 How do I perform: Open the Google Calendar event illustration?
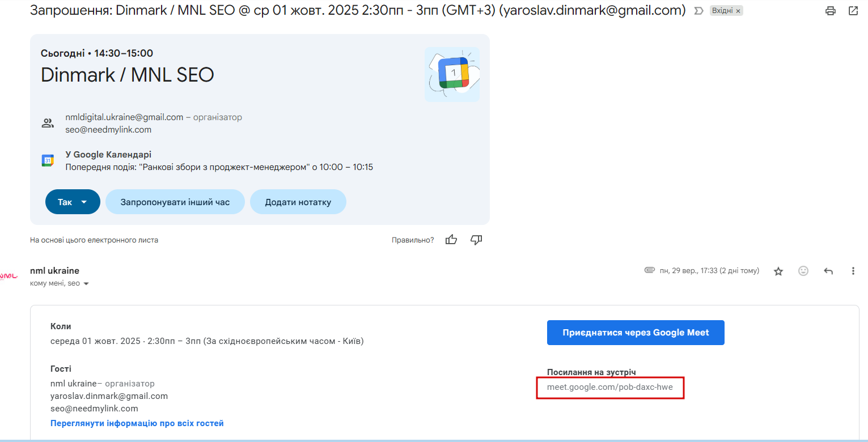click(452, 75)
